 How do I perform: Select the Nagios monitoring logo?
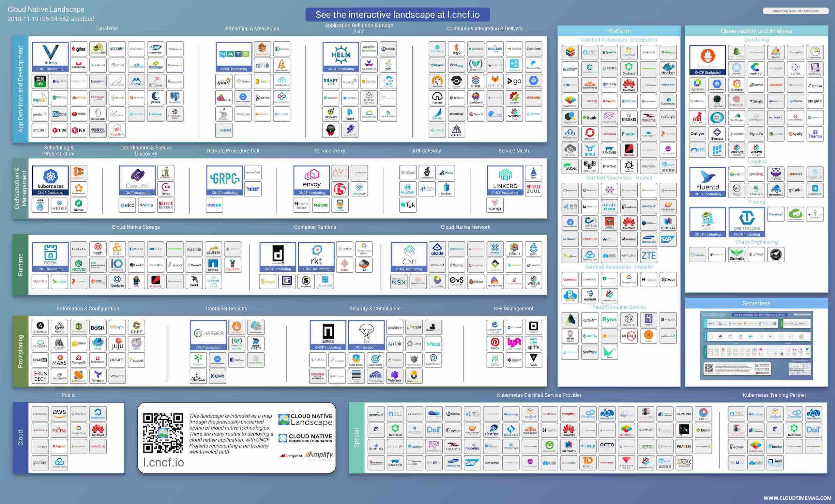coord(815,101)
